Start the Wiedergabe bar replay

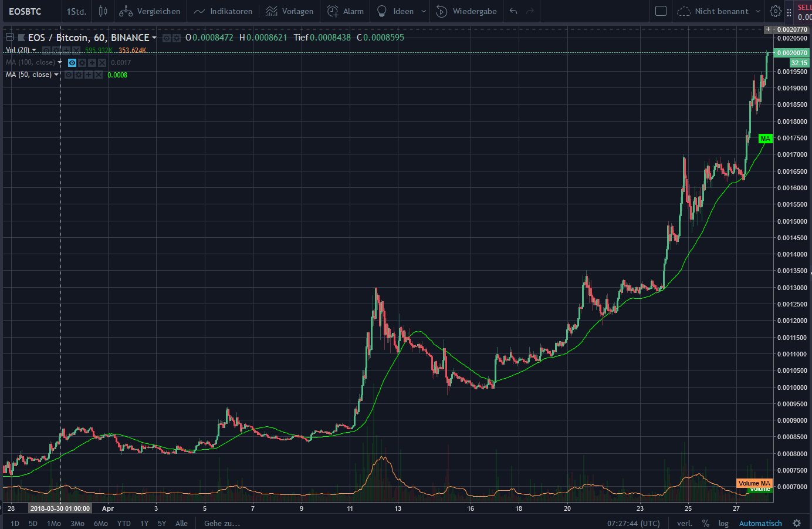[x=466, y=11]
